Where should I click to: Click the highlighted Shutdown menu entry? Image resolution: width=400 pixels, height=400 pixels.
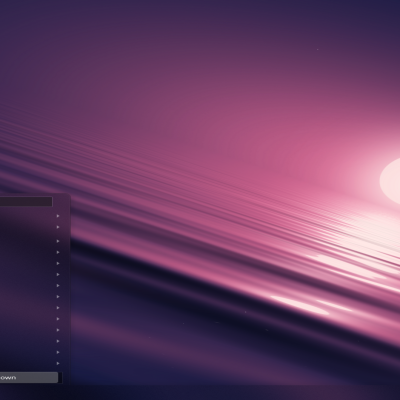point(29,377)
